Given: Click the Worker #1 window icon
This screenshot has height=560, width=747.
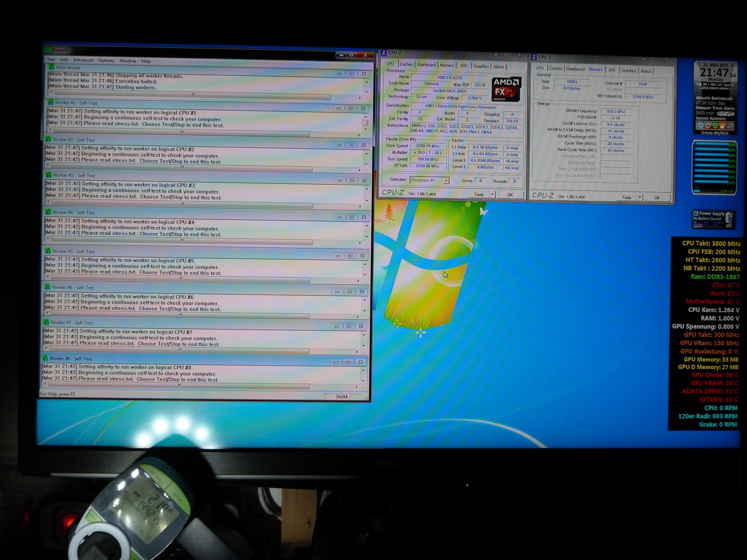Looking at the screenshot, I should pyautogui.click(x=50, y=102).
